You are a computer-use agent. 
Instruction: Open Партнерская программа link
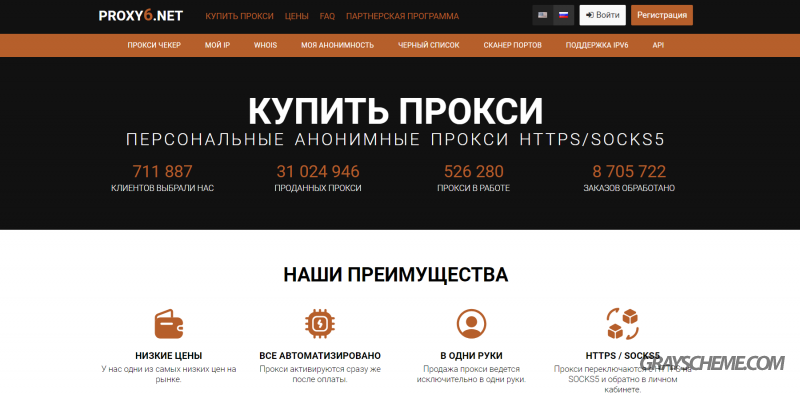(402, 16)
